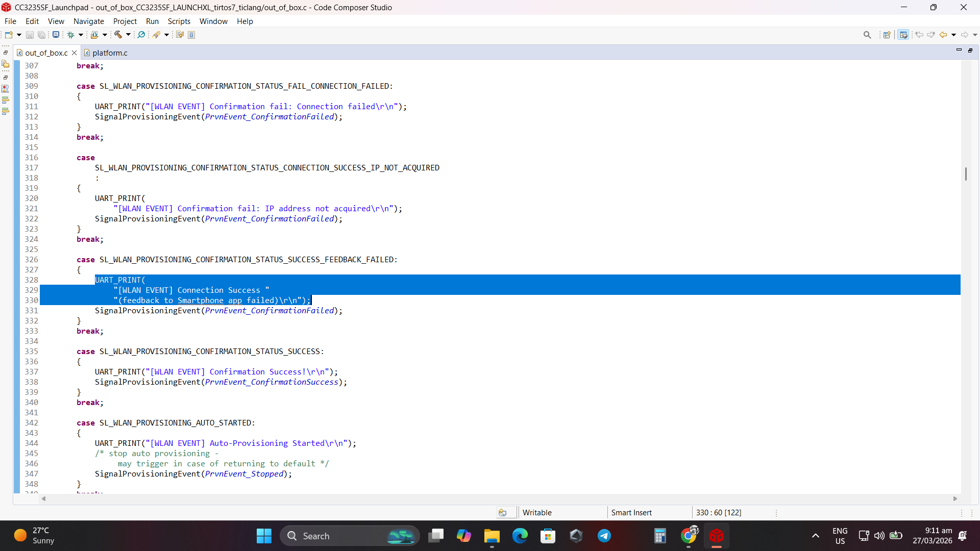
Task: Open the Project menu
Action: point(125,21)
